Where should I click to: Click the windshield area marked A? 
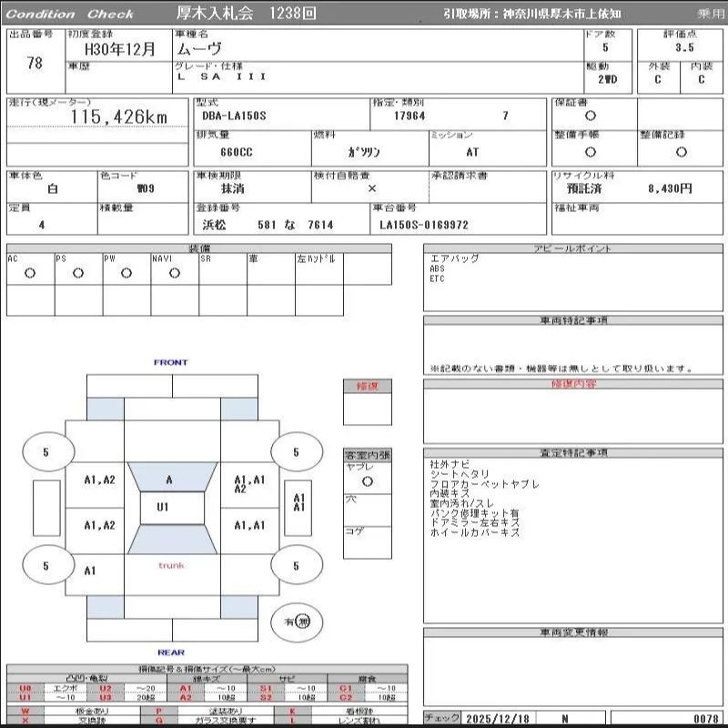coord(169,480)
